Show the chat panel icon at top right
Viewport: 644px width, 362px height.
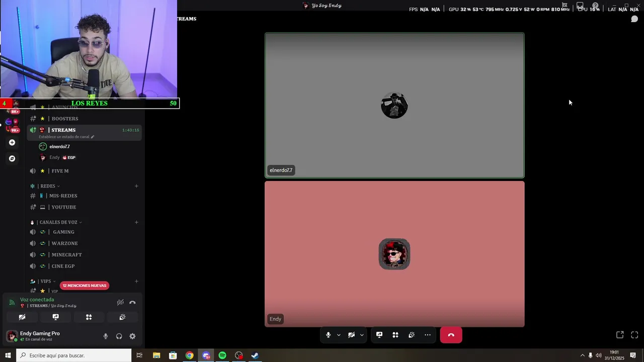coord(634,19)
